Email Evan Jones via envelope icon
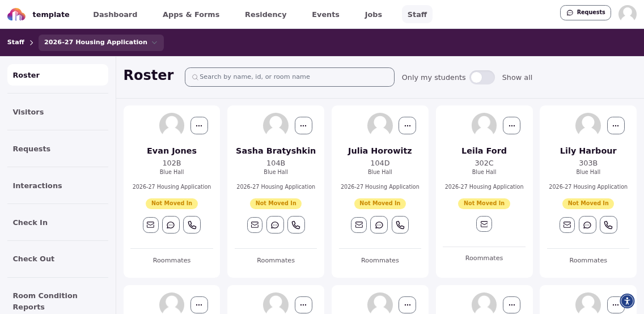Image resolution: width=644 pixels, height=314 pixels. pos(151,225)
